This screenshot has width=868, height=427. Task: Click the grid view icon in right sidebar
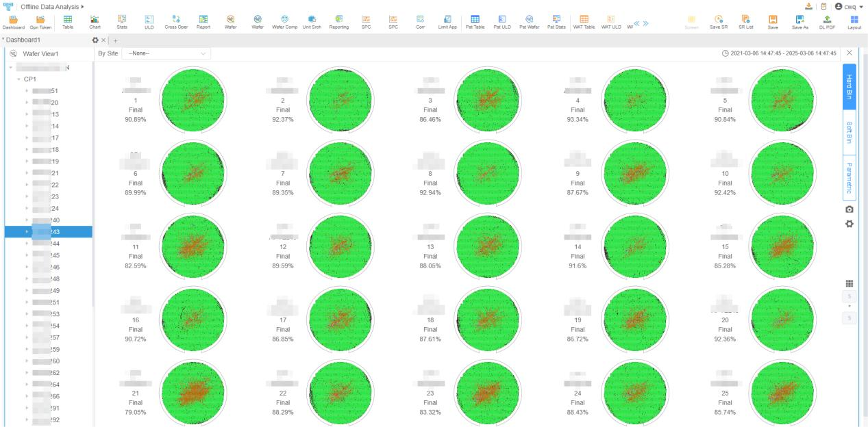[850, 284]
